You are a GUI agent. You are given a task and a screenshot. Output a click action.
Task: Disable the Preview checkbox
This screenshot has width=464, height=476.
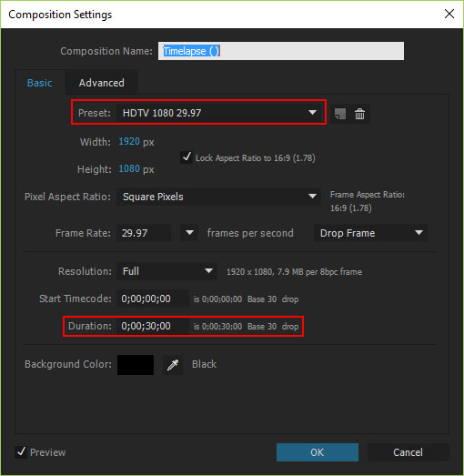pyautogui.click(x=21, y=452)
